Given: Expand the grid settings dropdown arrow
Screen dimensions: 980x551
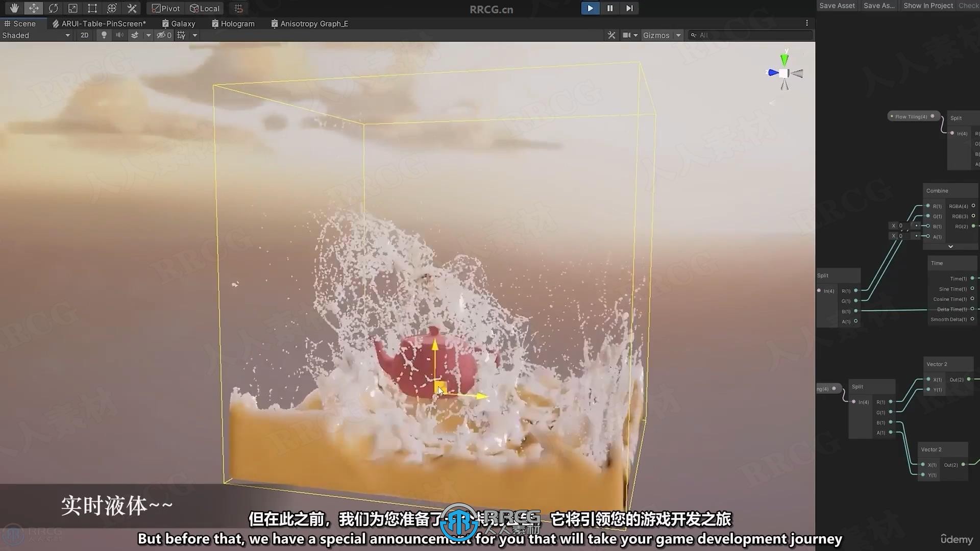Looking at the screenshot, I should (x=195, y=35).
